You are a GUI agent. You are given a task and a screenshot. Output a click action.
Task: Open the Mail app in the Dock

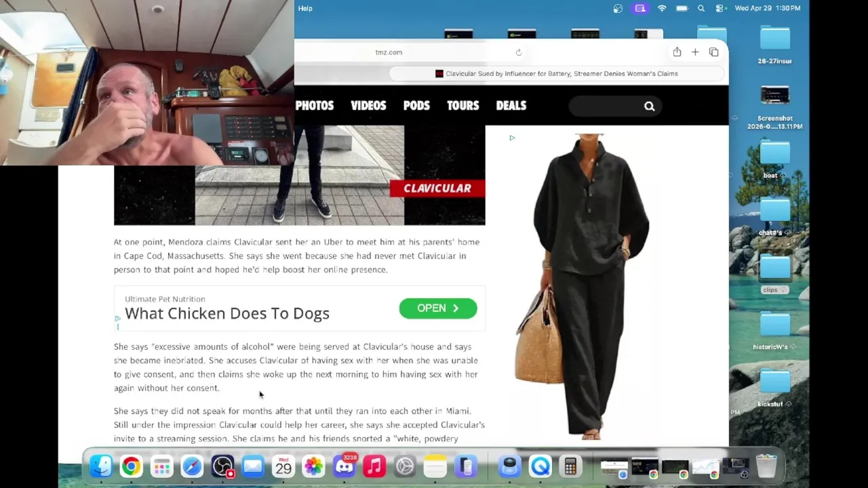[x=253, y=466]
